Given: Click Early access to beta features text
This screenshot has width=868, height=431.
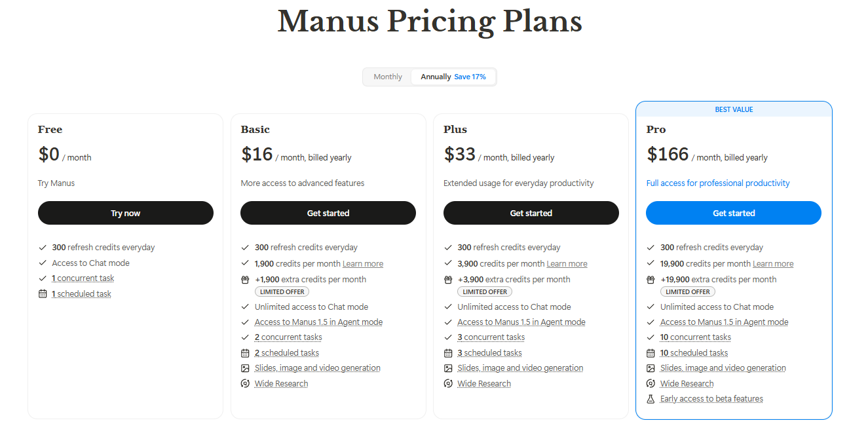Looking at the screenshot, I should [711, 399].
